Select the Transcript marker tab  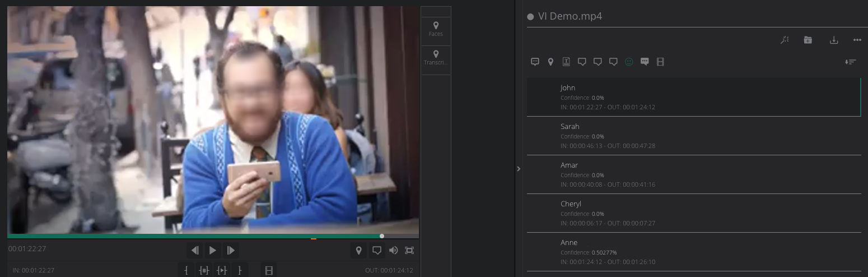click(x=436, y=58)
